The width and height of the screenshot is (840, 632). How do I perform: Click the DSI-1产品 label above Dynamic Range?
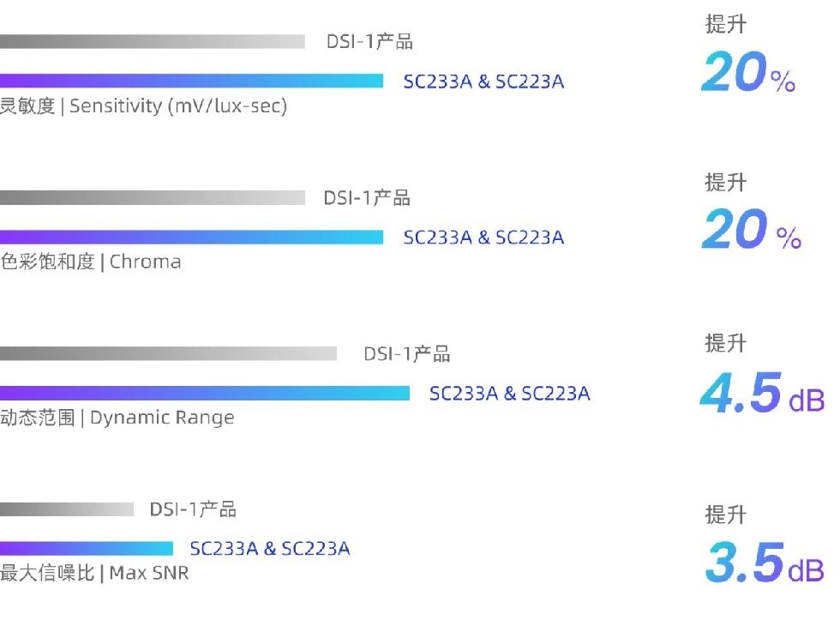407,354
